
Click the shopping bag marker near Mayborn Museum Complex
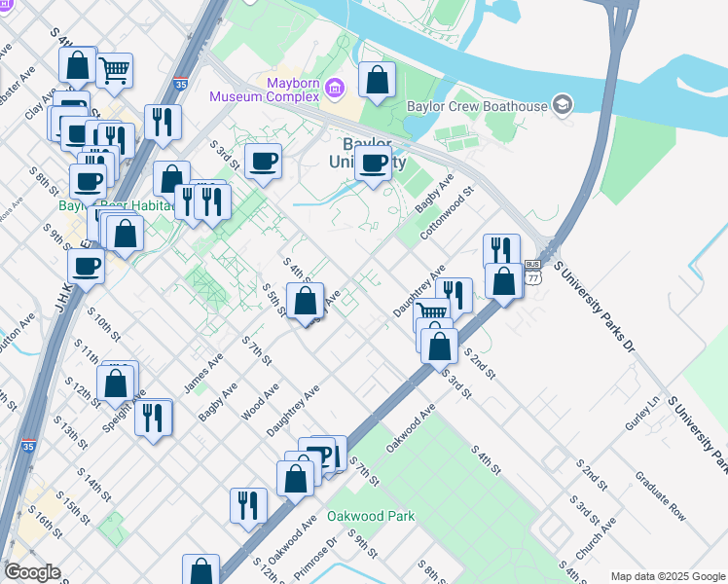coord(377,81)
